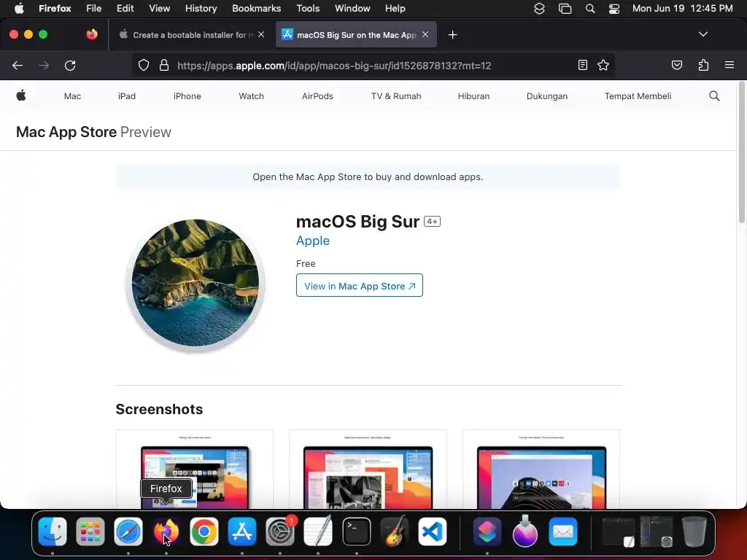The image size is (747, 560).
Task: Open the History menu
Action: pos(201,9)
